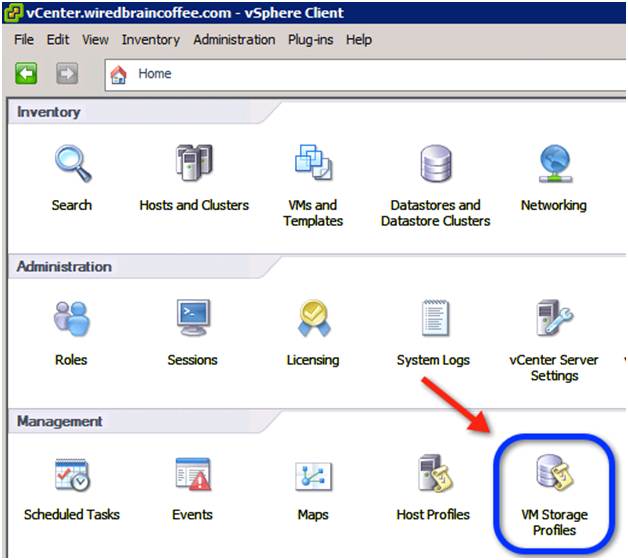Click the "Licensing" label text
Image resolution: width=628 pixels, height=560 pixels.
pos(313,360)
